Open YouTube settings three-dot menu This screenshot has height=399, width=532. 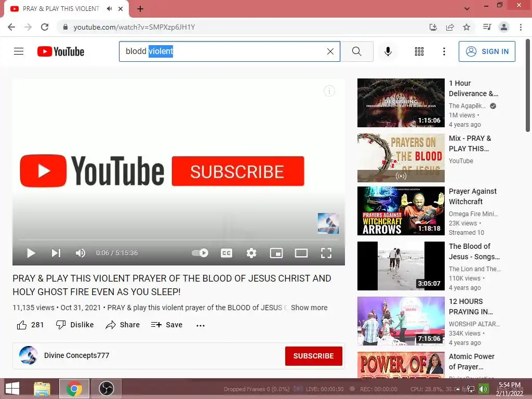444,51
